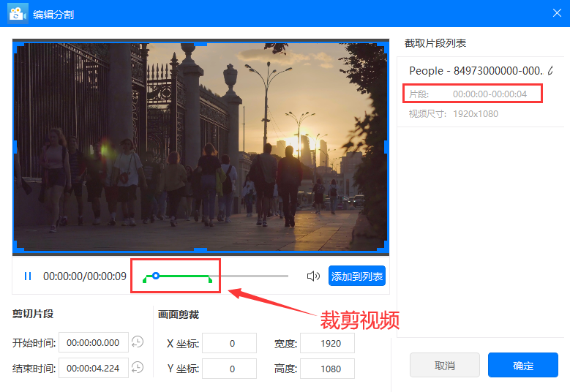Screen dimensions: 570x392
Task: Click the bottom-left crop corner handle
Action: [x=18, y=247]
